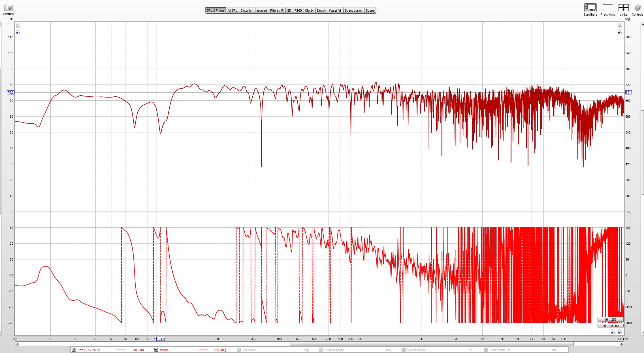Zoom in frequency axis, bottom-right magnifier

tap(620, 332)
